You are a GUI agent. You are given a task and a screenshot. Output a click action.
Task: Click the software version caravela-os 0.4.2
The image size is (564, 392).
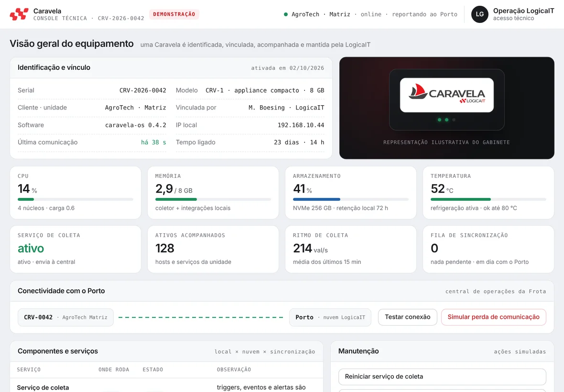136,125
